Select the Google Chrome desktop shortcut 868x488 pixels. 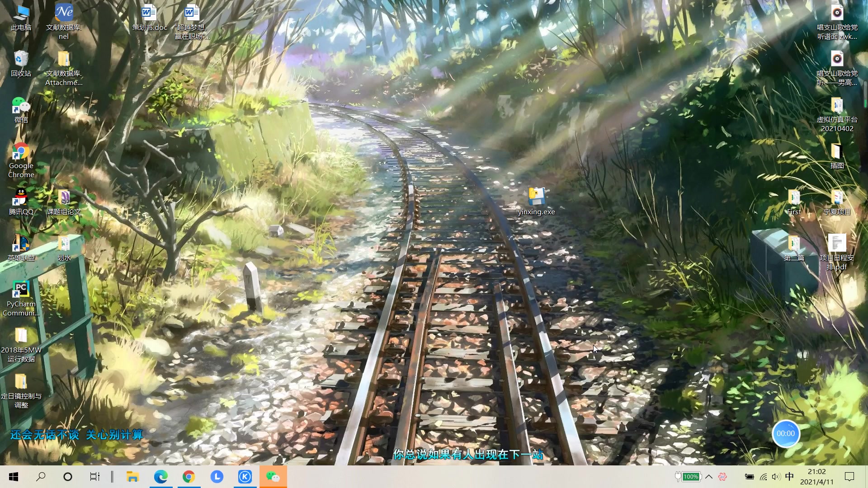(x=21, y=160)
